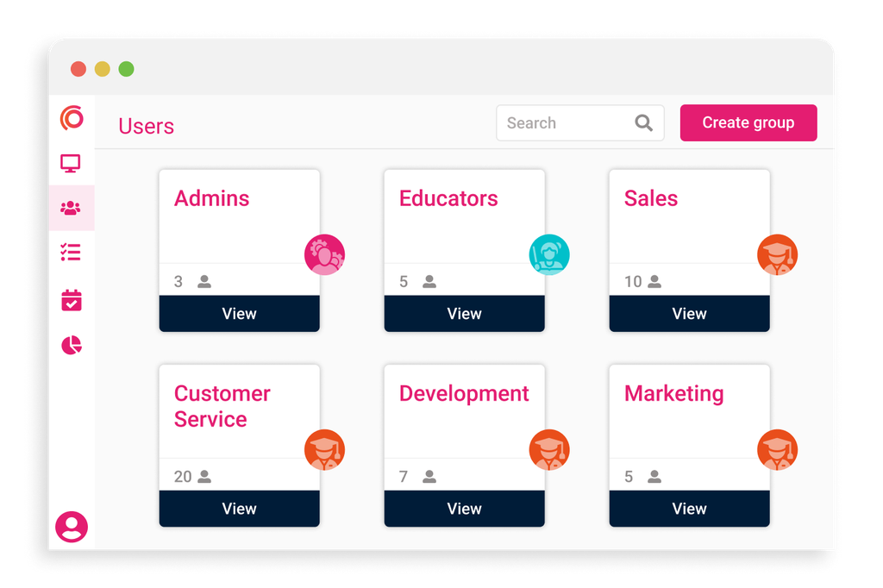Open the Development group via View
This screenshot has height=588, width=883.
coord(464,509)
